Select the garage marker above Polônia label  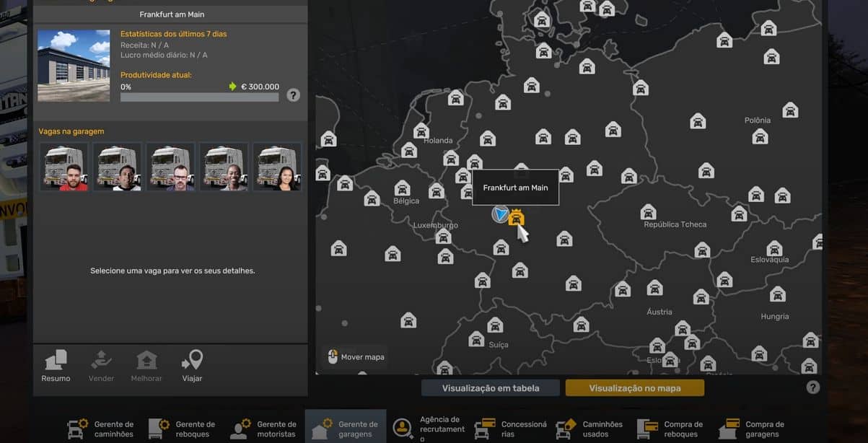790,110
